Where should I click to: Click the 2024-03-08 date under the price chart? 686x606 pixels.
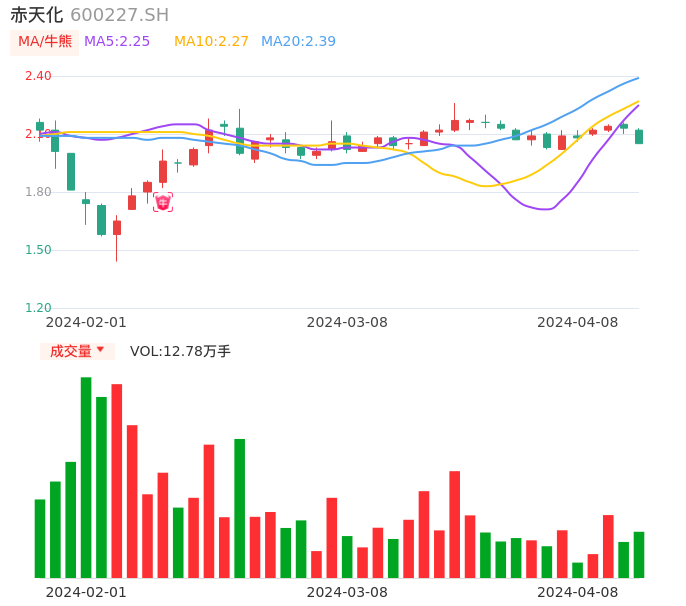pyautogui.click(x=346, y=322)
